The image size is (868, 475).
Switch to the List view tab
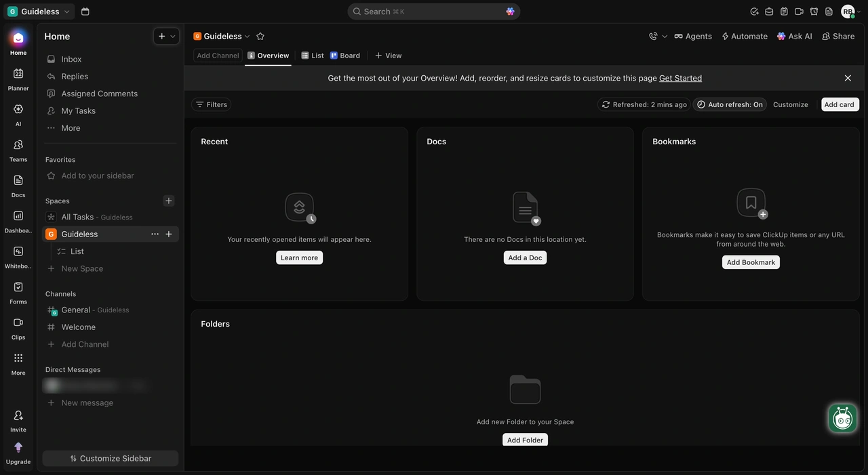pyautogui.click(x=313, y=56)
